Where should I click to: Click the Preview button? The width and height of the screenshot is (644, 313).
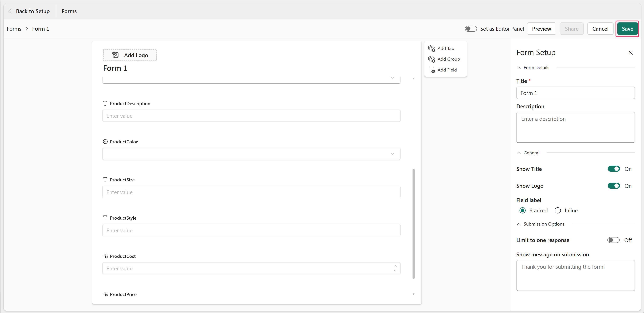click(541, 29)
